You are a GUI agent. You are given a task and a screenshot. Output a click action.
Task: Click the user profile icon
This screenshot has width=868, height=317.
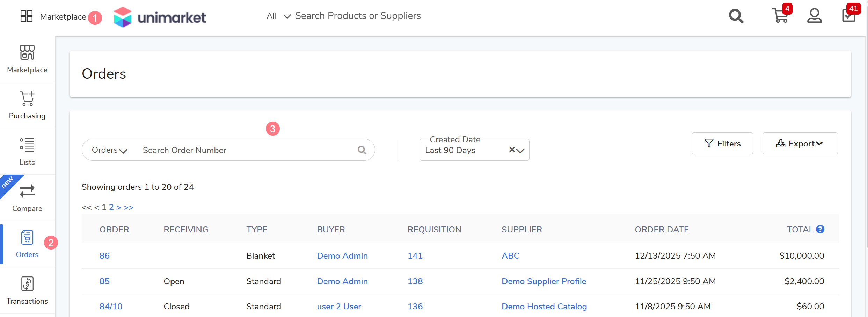pos(814,16)
